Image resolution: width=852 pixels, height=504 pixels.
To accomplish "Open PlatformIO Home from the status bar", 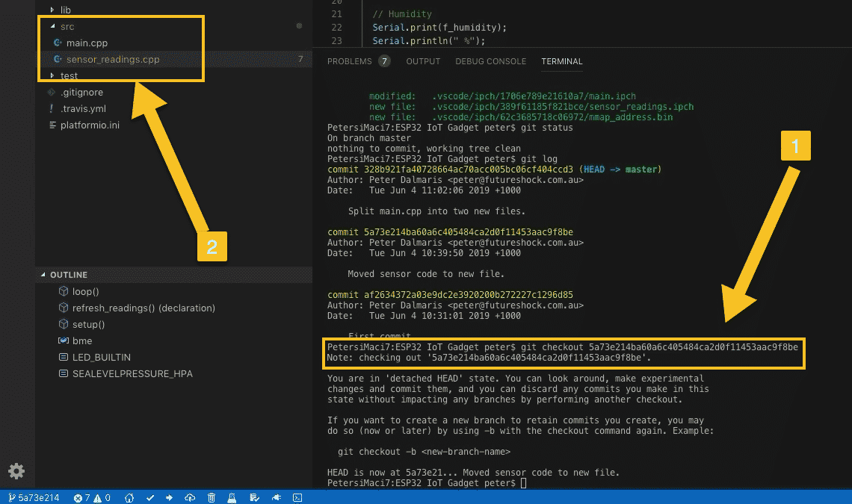I will tap(129, 497).
